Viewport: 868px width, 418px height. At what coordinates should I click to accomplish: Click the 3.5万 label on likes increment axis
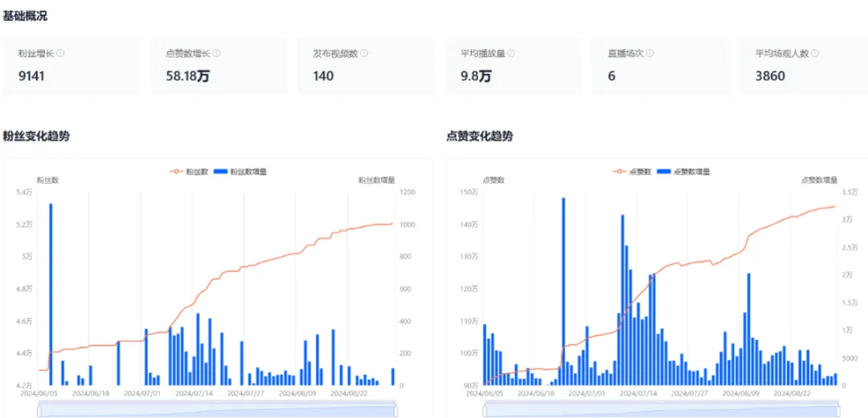(x=851, y=192)
